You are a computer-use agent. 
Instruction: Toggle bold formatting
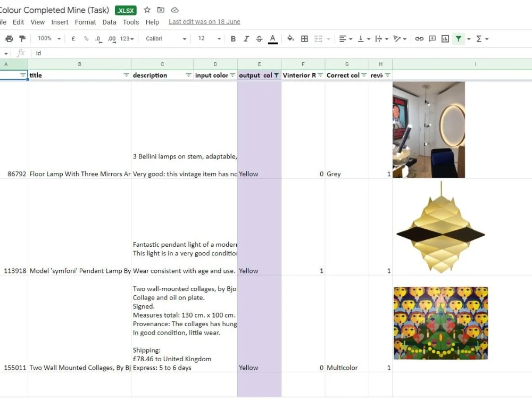point(233,39)
